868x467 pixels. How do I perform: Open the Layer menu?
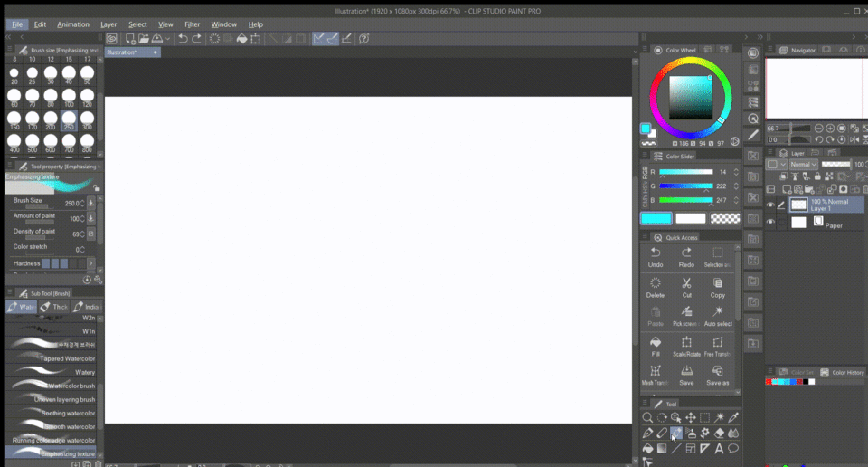108,24
